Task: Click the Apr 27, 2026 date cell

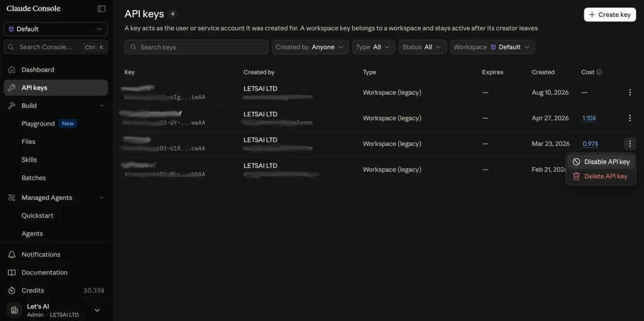Action: point(550,118)
